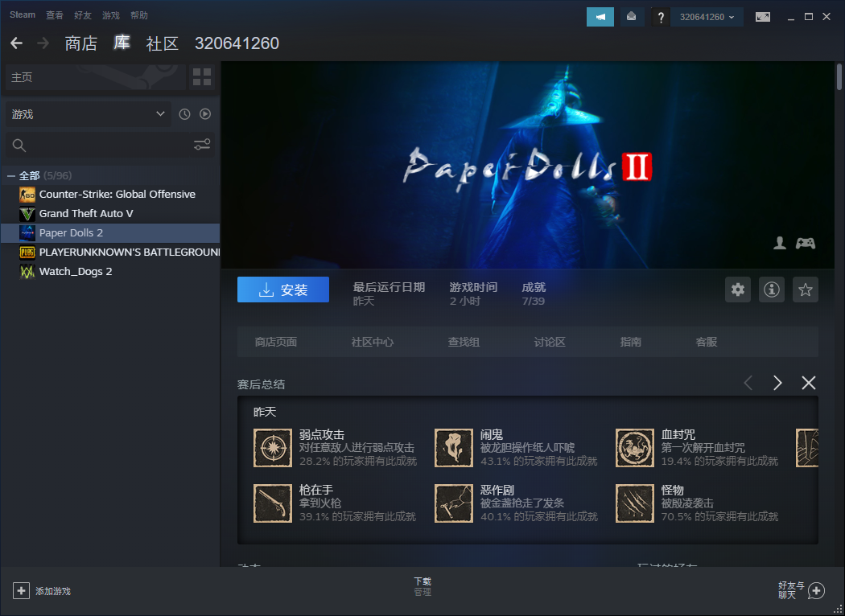Select PLAYERUNKNOWN'S BATTLEGROUNDS in library

pyautogui.click(x=110, y=252)
